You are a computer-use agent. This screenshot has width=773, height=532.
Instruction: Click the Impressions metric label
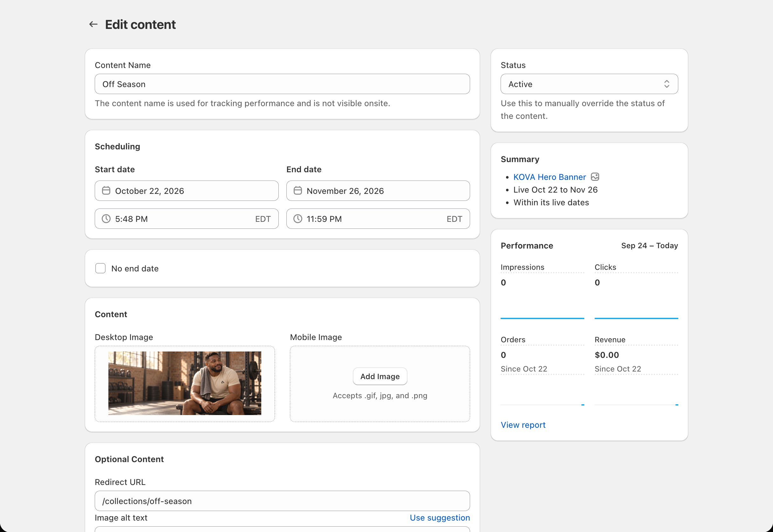click(x=522, y=267)
